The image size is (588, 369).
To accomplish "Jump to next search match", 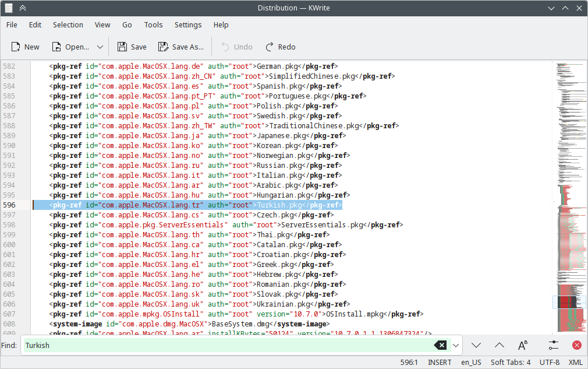I will pyautogui.click(x=476, y=345).
